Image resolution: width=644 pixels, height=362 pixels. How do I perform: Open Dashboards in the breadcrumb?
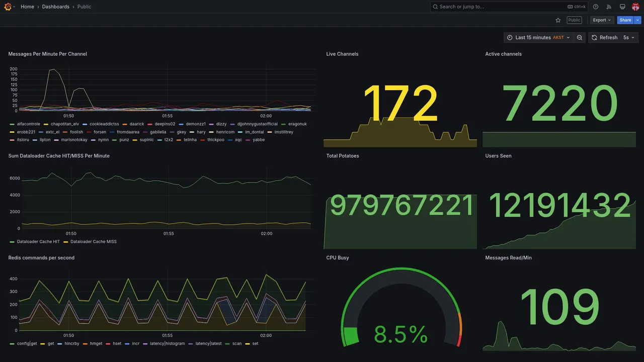56,7
